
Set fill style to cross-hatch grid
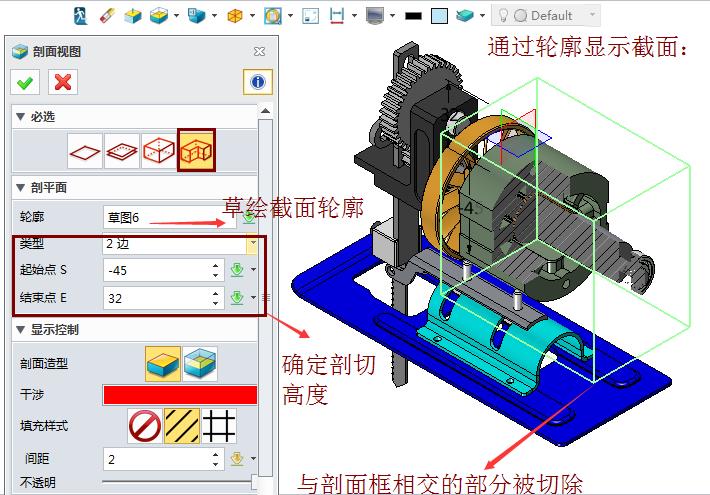(x=219, y=427)
